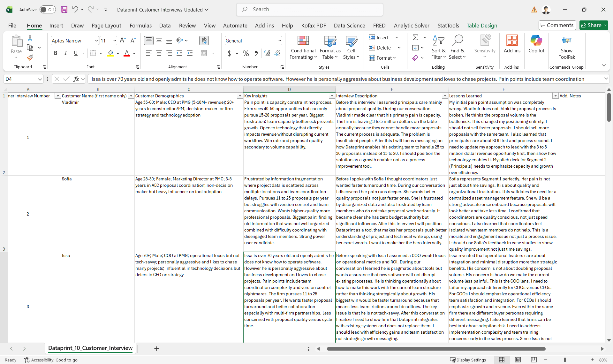613x364 pixels.
Task: Apply comma style format
Action: (x=256, y=53)
